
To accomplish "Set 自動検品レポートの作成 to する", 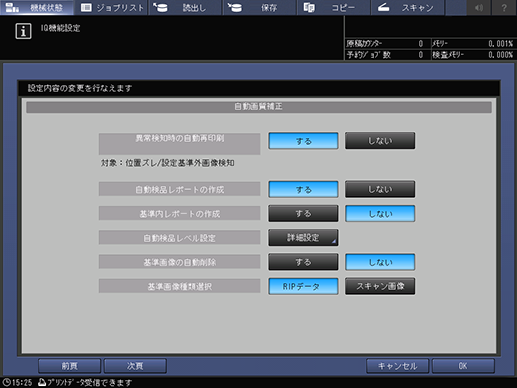I will click(x=303, y=189).
